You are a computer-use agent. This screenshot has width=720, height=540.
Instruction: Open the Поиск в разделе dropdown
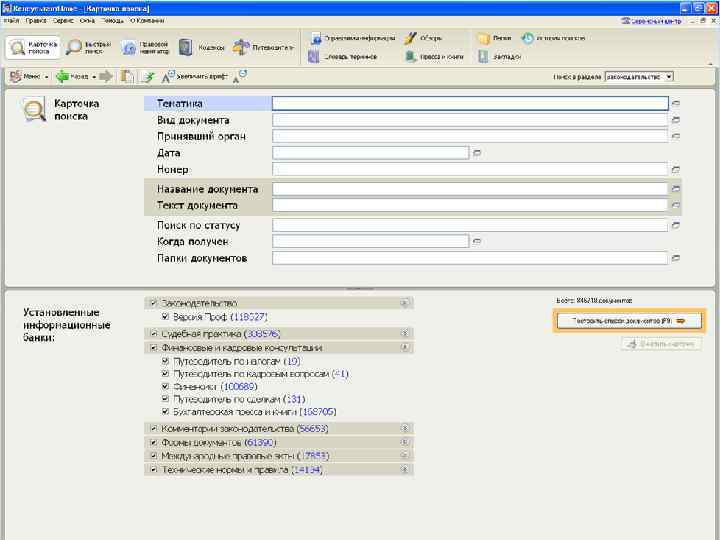point(669,77)
